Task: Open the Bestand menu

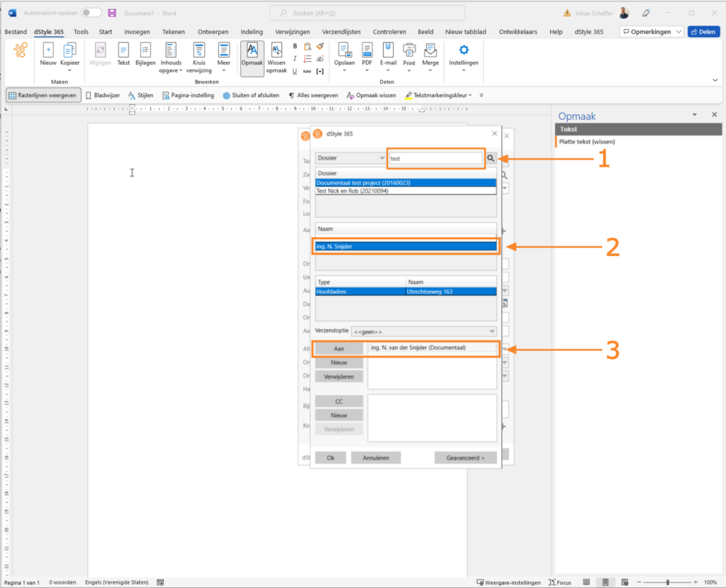Action: point(16,31)
